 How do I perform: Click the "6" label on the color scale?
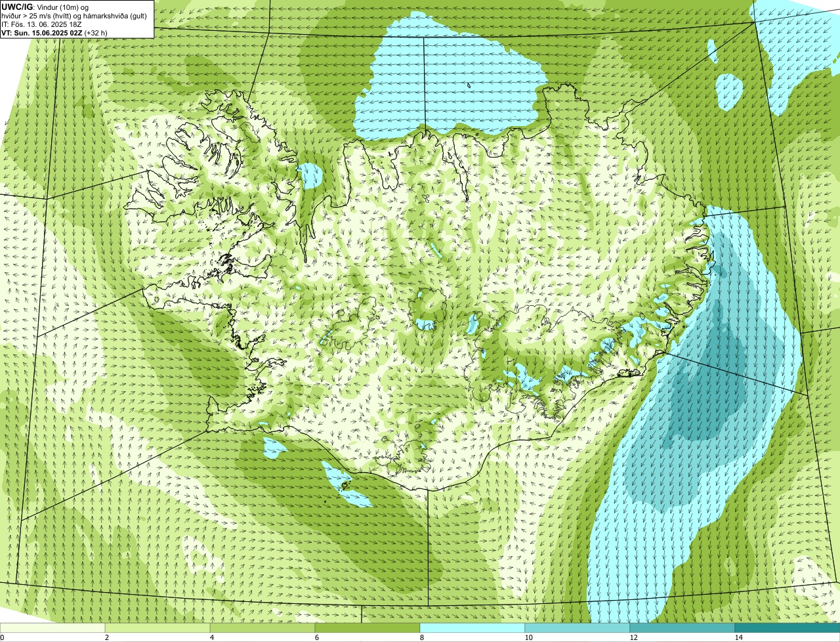[x=316, y=637]
